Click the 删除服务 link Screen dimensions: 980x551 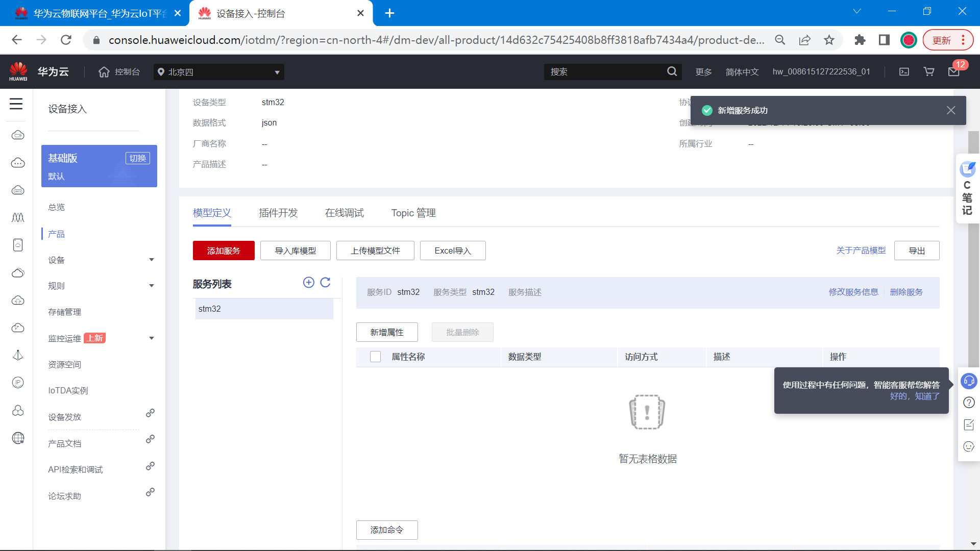906,292
